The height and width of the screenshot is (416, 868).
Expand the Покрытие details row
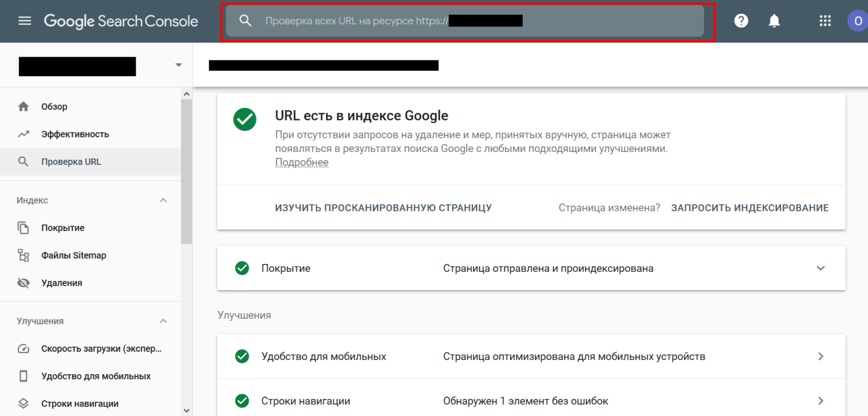click(821, 268)
